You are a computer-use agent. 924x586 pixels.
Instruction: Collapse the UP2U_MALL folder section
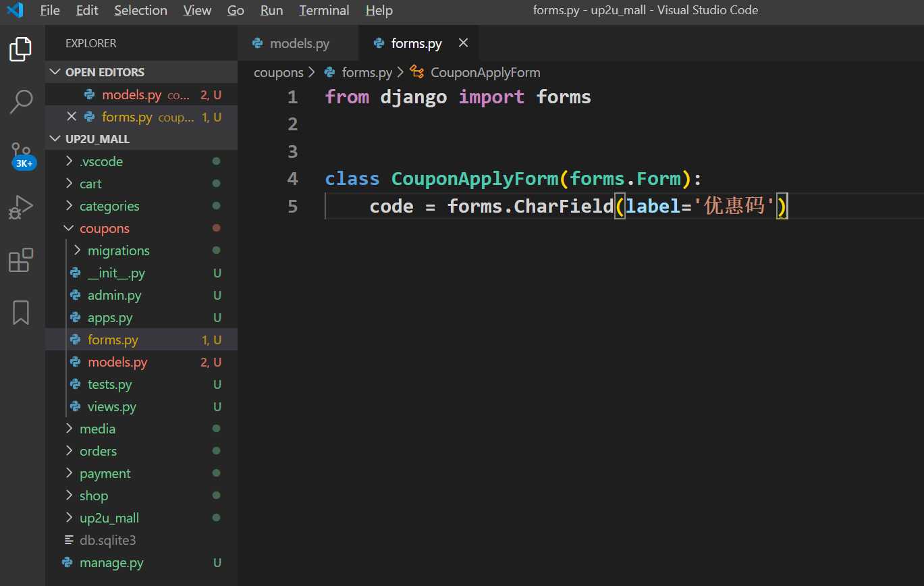coord(141,138)
